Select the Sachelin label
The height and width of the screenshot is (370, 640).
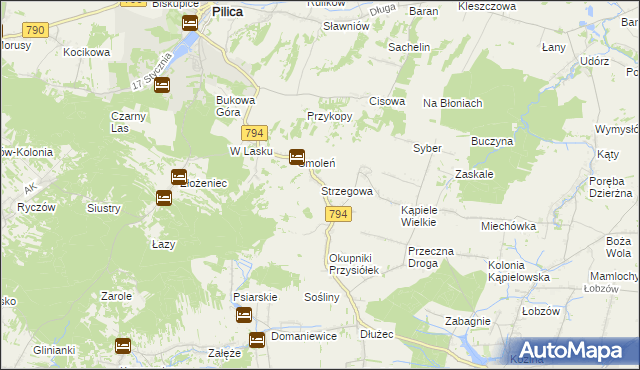409,47
